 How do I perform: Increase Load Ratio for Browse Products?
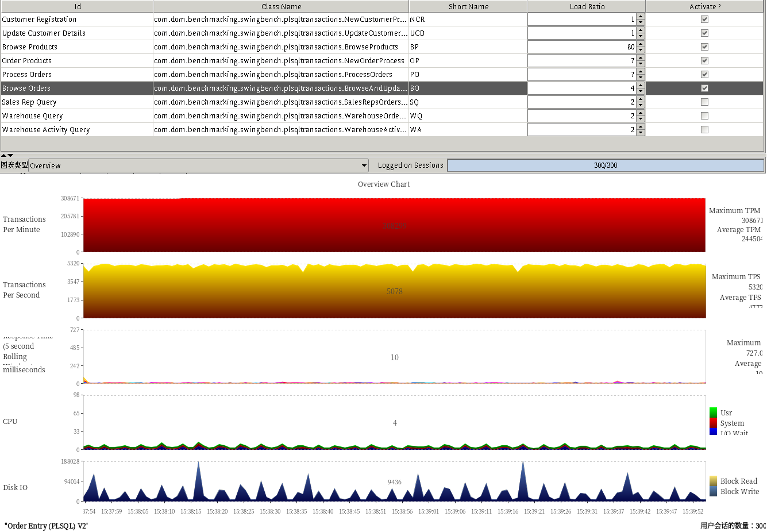[641, 44]
